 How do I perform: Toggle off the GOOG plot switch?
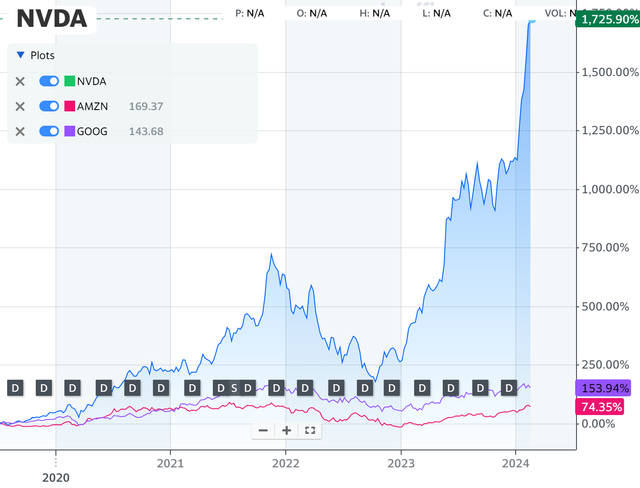click(x=49, y=131)
